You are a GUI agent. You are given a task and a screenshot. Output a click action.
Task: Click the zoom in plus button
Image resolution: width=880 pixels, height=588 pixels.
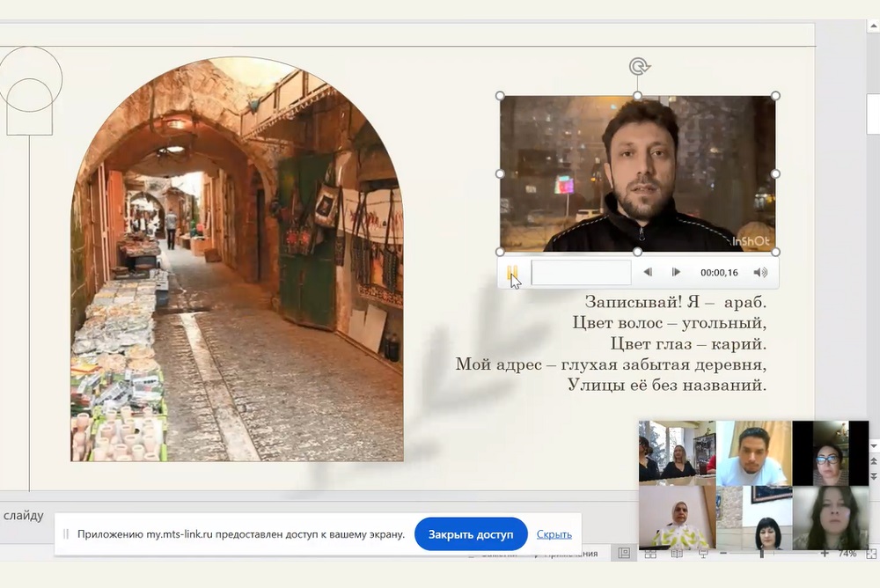tap(825, 554)
